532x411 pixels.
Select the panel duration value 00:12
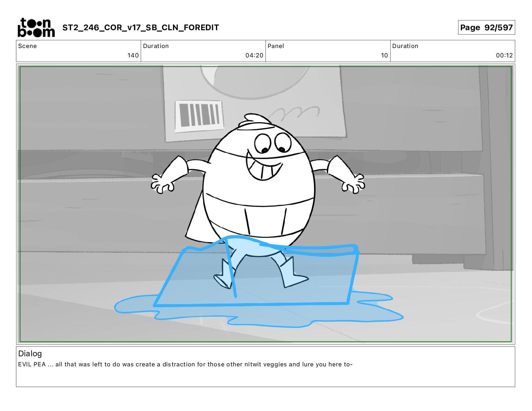click(x=504, y=55)
